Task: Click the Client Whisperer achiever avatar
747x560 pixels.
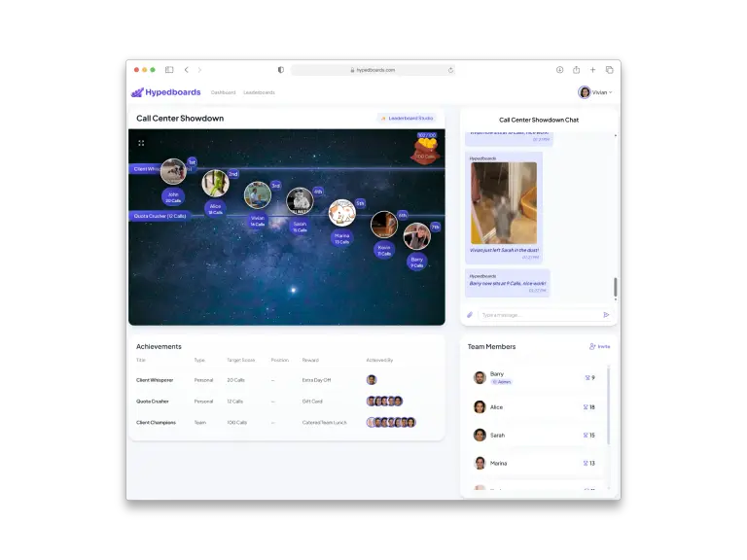Action: pyautogui.click(x=372, y=379)
